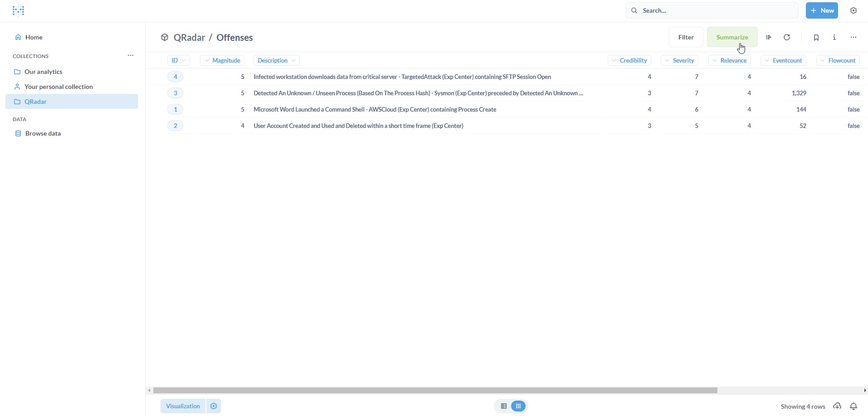Open the ID column header menu
The height and width of the screenshot is (416, 868).
(179, 60)
